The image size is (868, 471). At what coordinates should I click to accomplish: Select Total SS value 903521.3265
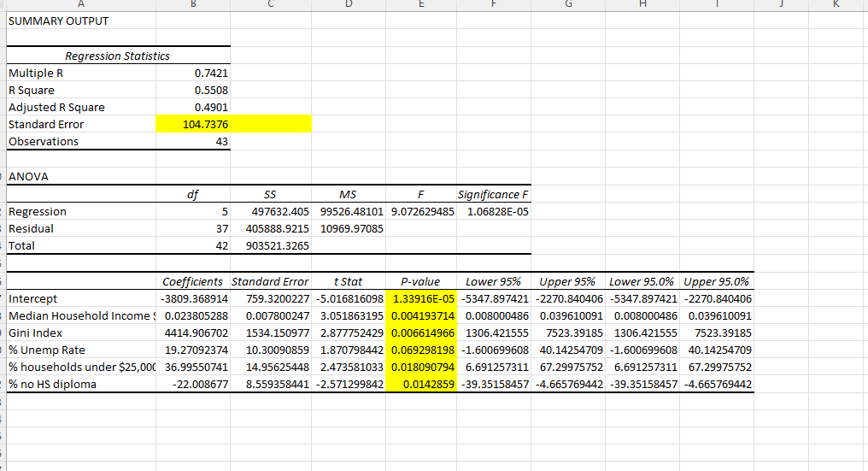271,246
